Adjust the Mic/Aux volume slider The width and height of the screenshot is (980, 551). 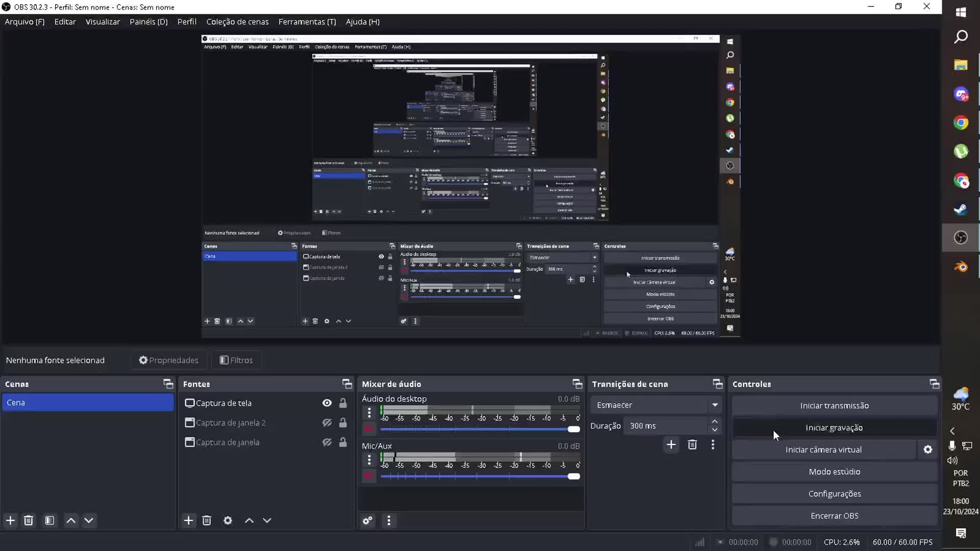pos(574,477)
